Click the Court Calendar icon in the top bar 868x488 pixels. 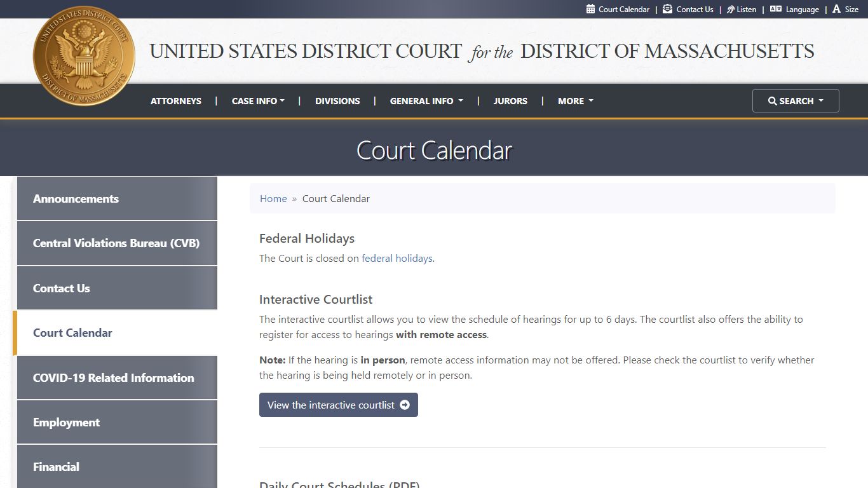coord(590,9)
